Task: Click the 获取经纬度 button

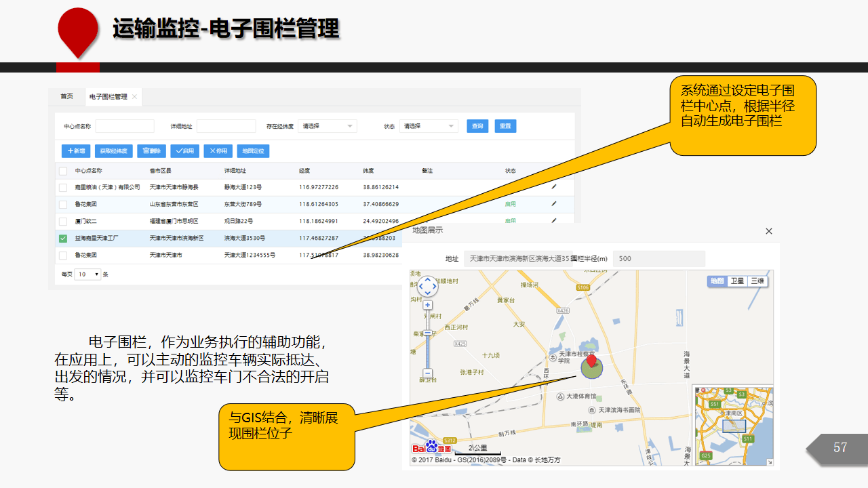Action: click(113, 151)
